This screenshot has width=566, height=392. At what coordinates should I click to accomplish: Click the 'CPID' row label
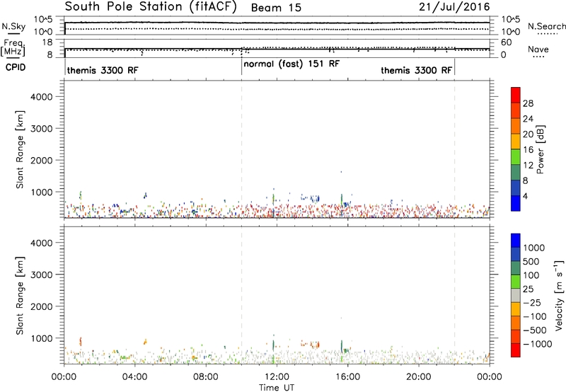[x=16, y=67]
